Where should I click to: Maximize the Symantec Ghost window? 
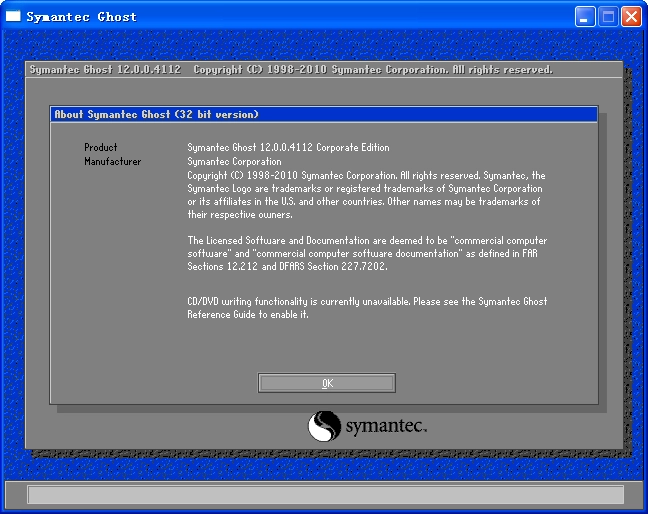tap(608, 17)
